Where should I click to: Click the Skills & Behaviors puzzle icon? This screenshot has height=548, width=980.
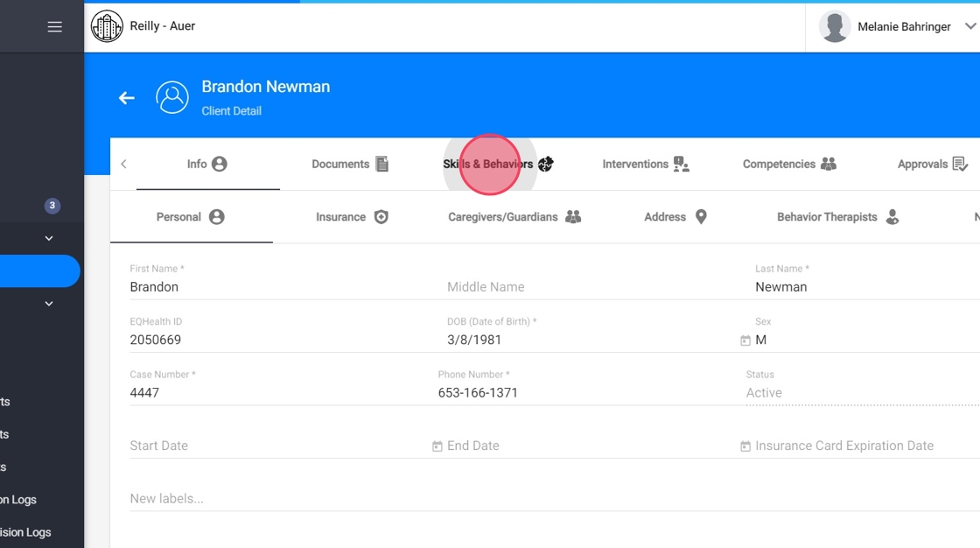pos(546,164)
